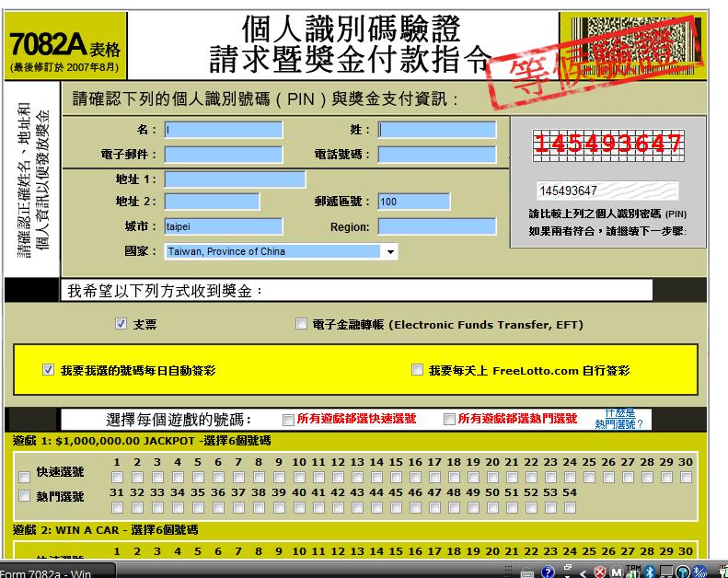
Task: Show hidden tray icons with the chevron
Action: coord(584,573)
